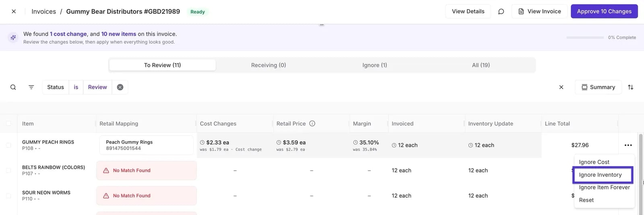Select the BELTS RAINBOW (COLORS) row checkbox
The image size is (644, 215).
click(x=8, y=170)
